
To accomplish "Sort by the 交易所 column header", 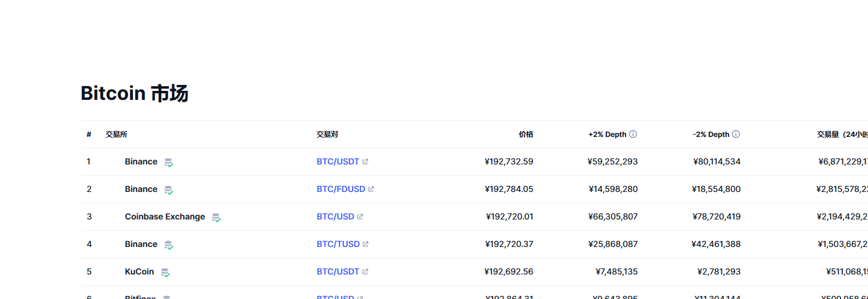I will (116, 135).
